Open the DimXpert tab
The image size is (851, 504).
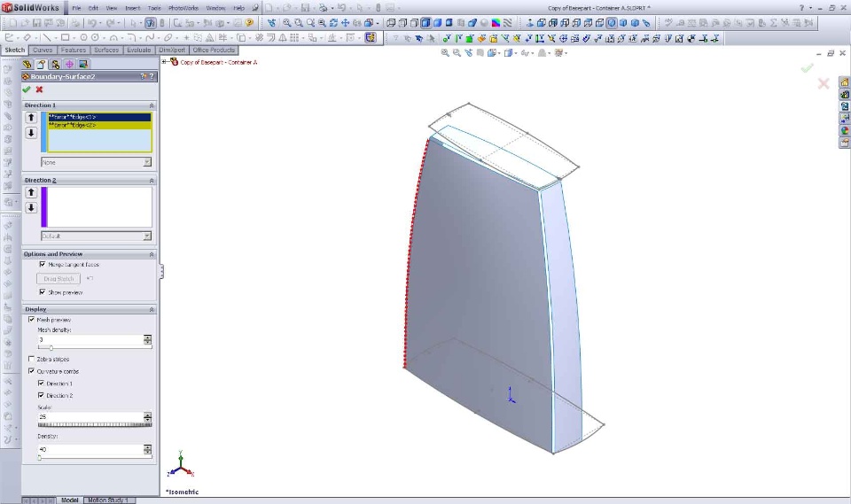pos(172,50)
